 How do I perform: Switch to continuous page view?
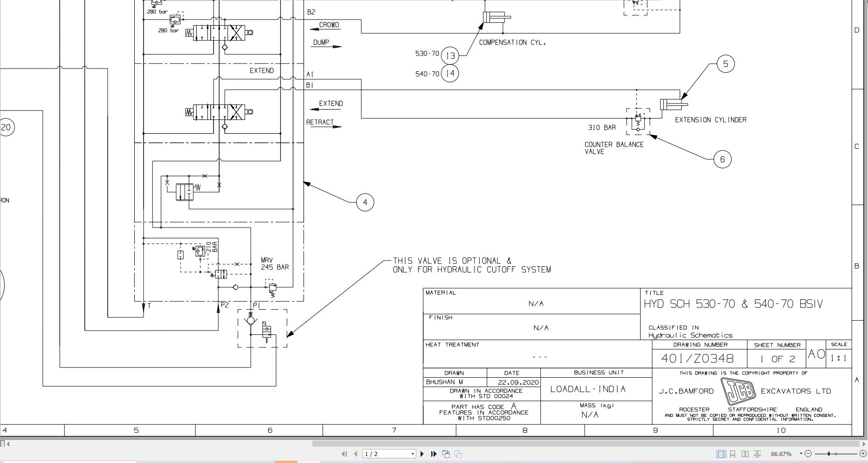point(733,454)
